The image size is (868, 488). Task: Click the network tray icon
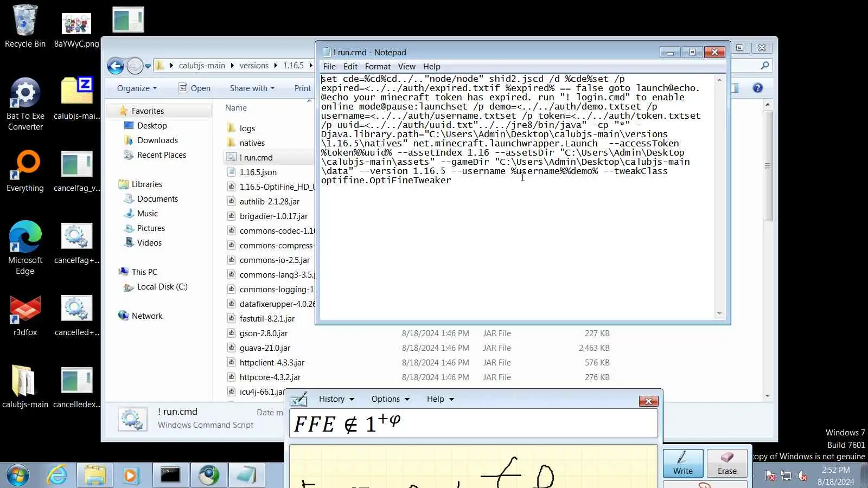786,476
